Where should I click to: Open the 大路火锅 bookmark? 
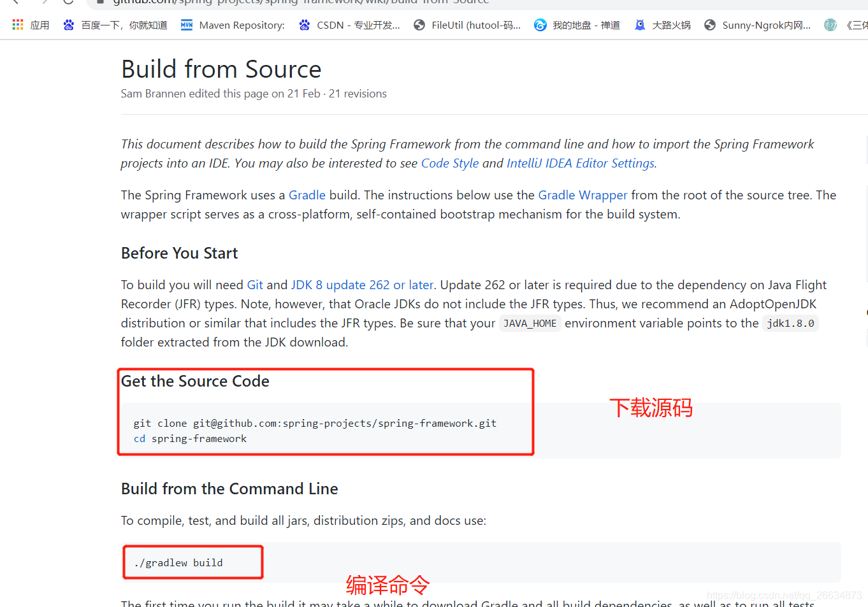(x=662, y=25)
